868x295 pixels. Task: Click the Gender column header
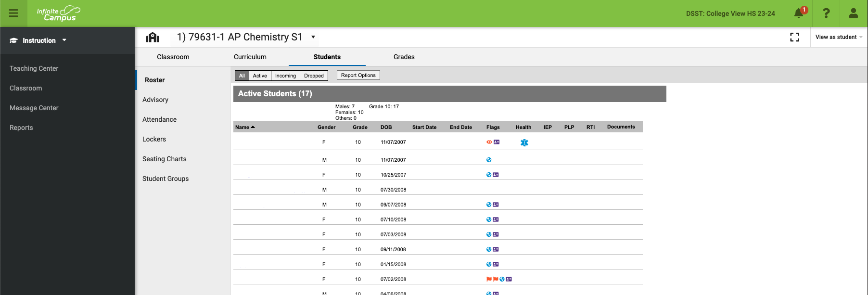(x=326, y=127)
